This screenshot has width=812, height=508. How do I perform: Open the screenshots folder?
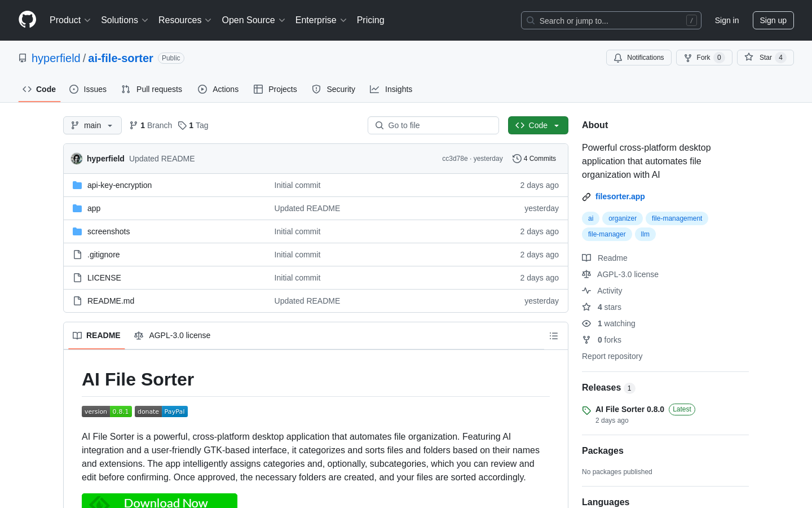pos(108,231)
